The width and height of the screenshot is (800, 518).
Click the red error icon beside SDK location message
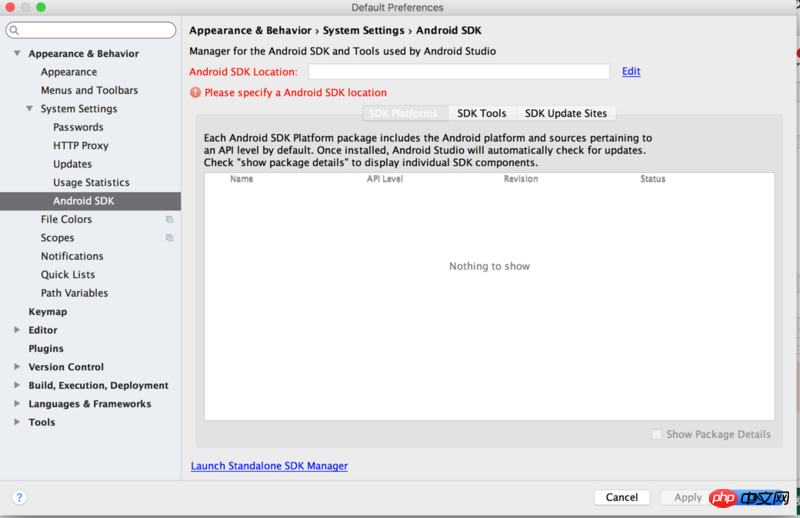(195, 92)
